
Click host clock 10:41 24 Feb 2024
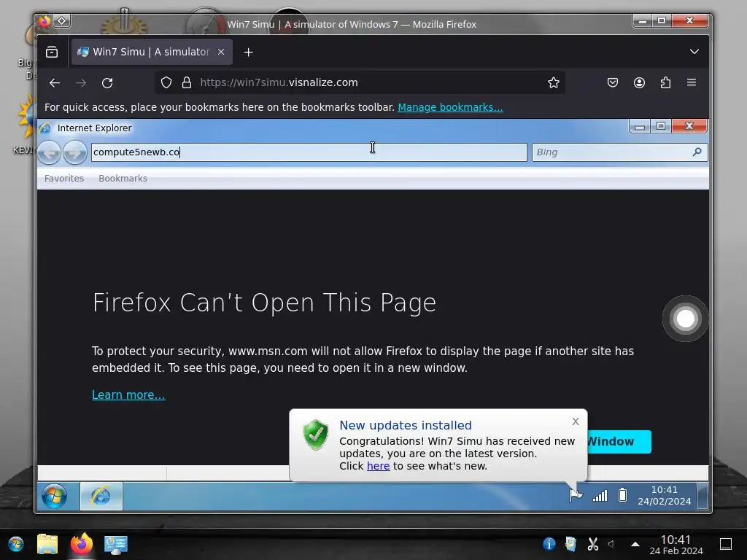coord(676,544)
